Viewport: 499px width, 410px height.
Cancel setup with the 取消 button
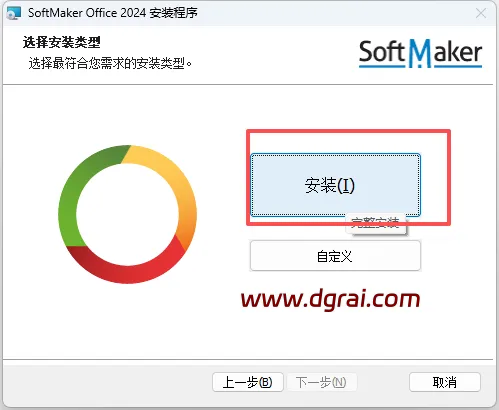[x=445, y=382]
